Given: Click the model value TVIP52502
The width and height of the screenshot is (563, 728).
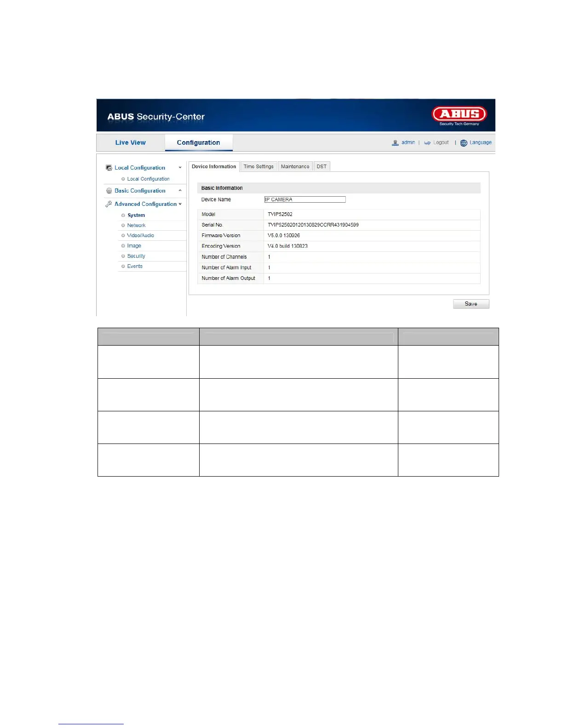Looking at the screenshot, I should click(280, 214).
